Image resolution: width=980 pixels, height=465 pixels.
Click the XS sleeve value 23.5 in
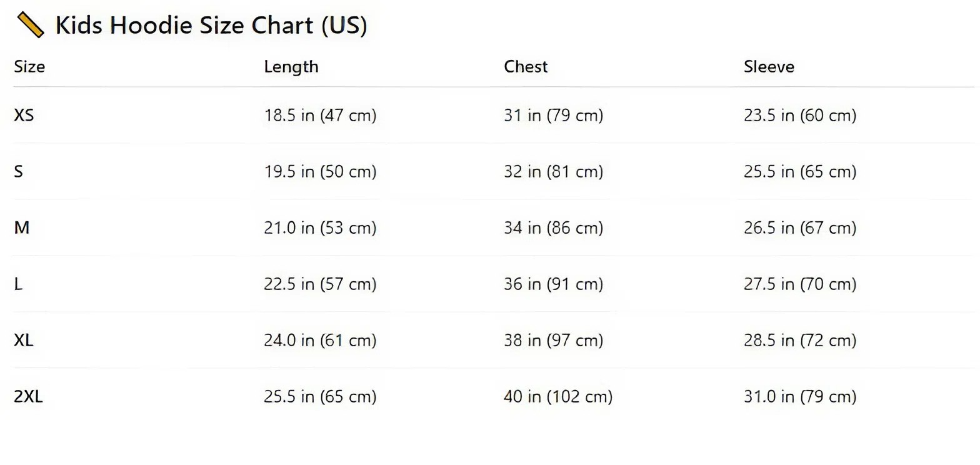tap(799, 116)
